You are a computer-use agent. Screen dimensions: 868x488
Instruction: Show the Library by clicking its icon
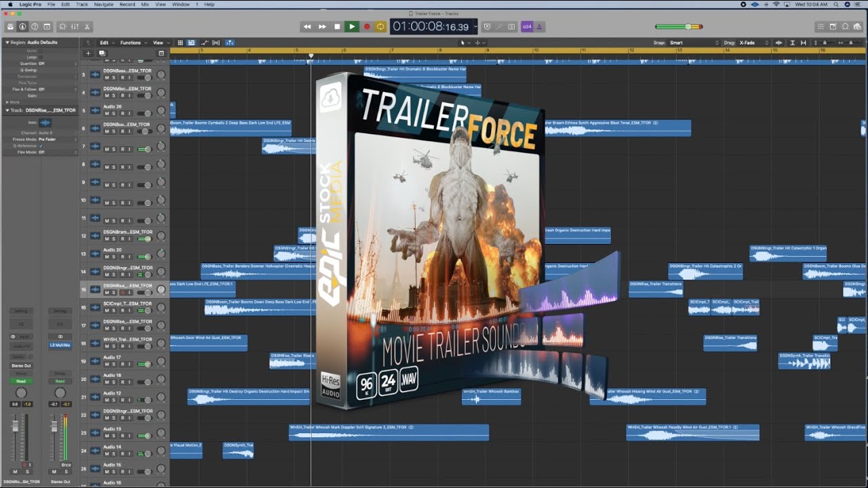point(11,26)
